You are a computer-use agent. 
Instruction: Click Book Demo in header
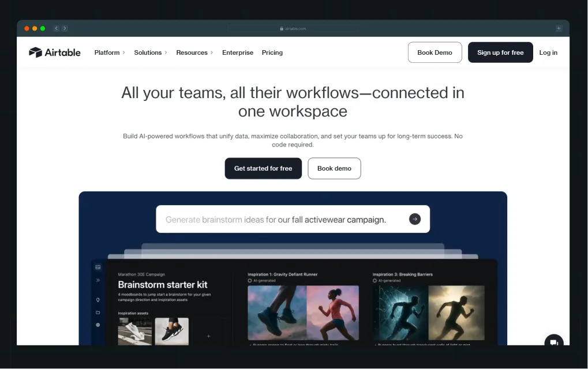[x=435, y=52]
